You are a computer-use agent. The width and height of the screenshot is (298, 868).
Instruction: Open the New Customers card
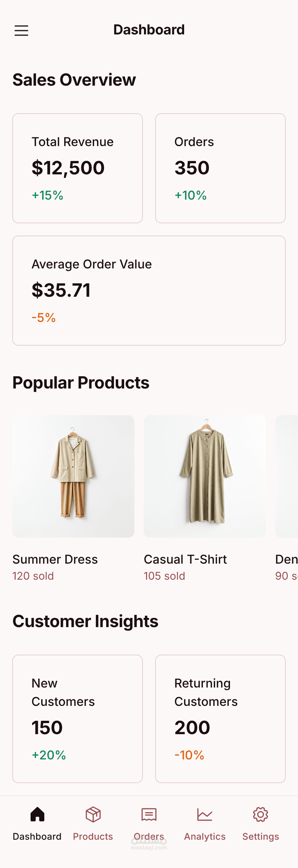[78, 719]
